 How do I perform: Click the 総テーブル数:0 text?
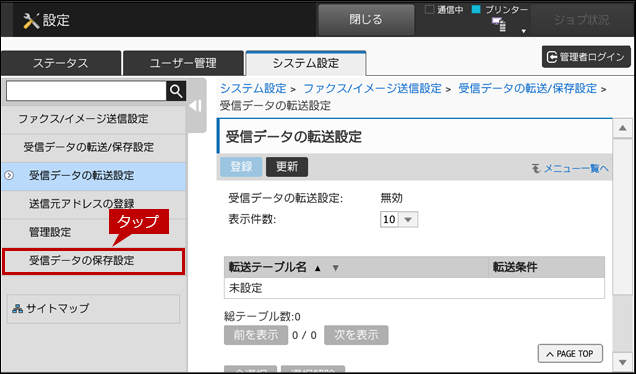[262, 316]
